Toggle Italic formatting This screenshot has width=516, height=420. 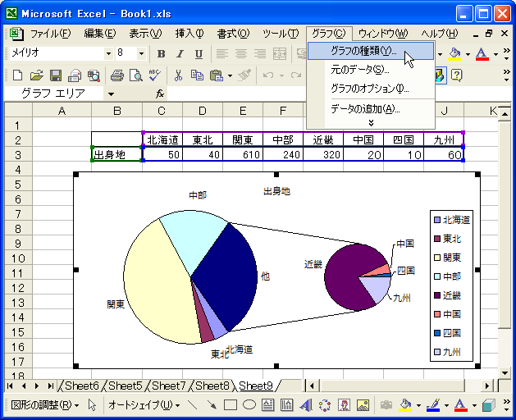[x=180, y=53]
